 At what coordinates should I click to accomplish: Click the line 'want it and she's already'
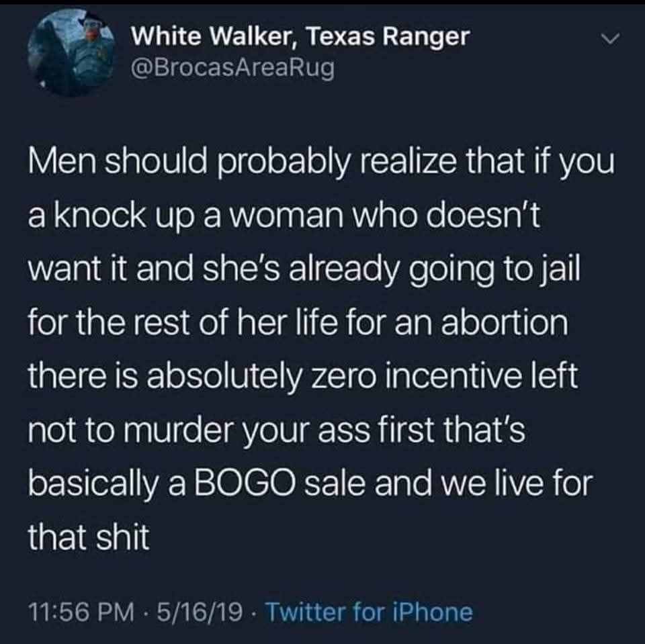304,270
